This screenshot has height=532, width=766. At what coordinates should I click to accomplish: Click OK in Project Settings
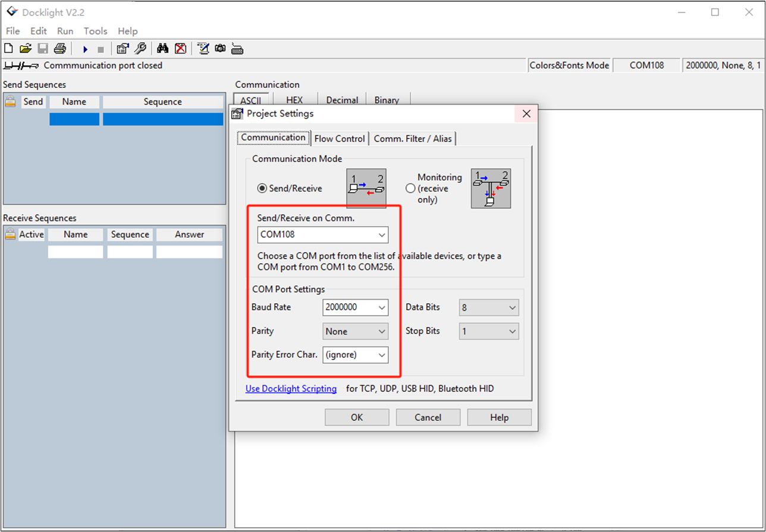click(x=357, y=417)
